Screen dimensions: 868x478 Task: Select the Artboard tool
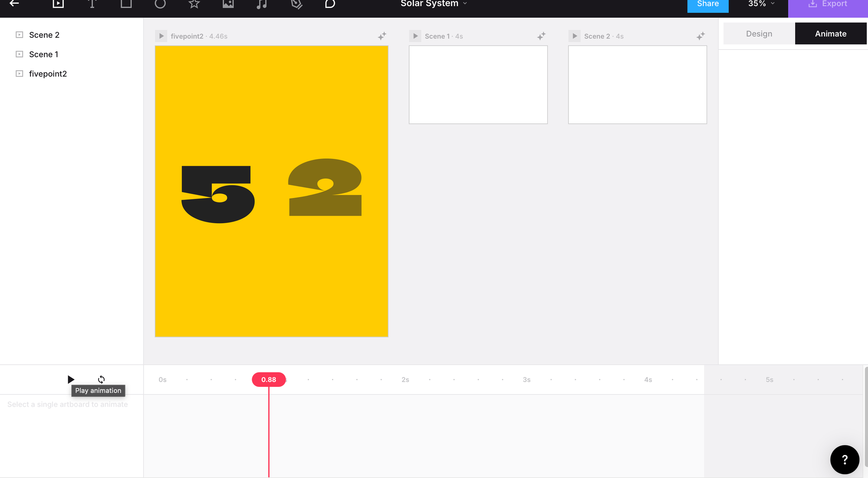(58, 4)
